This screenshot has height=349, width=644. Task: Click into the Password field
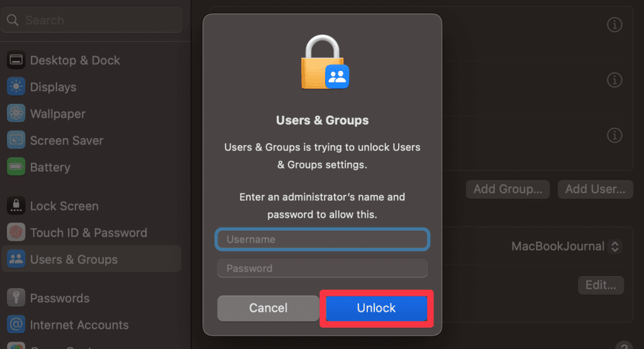[322, 269]
